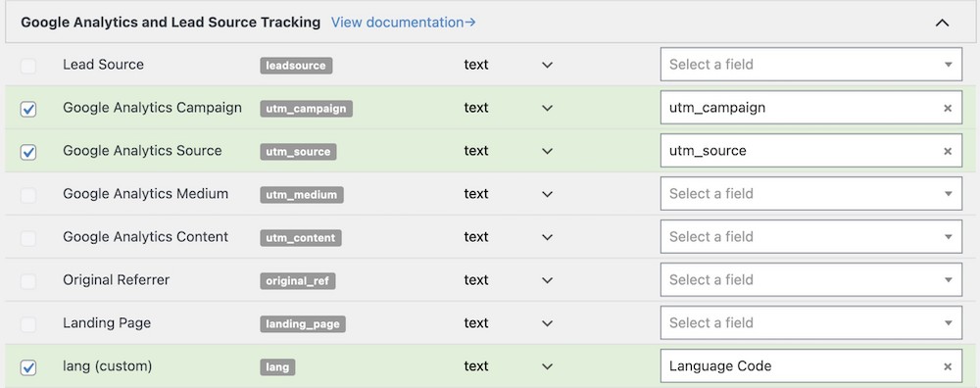Uncheck the Google Analytics Campaign checkbox
The width and height of the screenshot is (980, 388).
(x=28, y=109)
